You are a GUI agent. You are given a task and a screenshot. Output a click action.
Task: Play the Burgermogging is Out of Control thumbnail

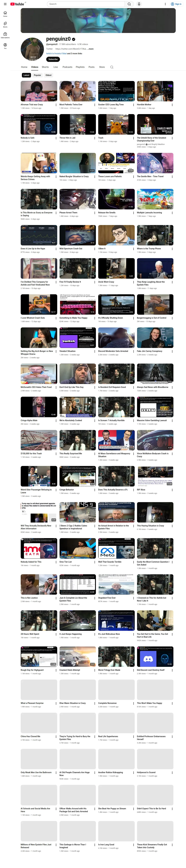155,304
